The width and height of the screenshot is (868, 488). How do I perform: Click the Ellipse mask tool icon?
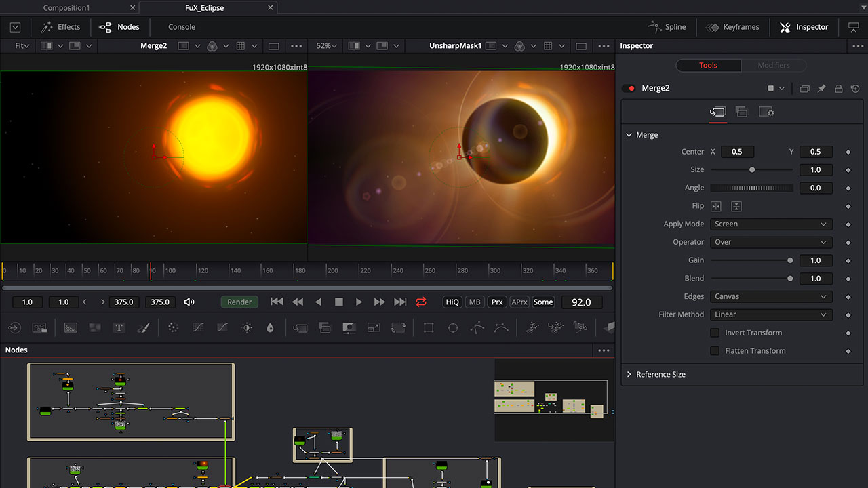pyautogui.click(x=453, y=328)
